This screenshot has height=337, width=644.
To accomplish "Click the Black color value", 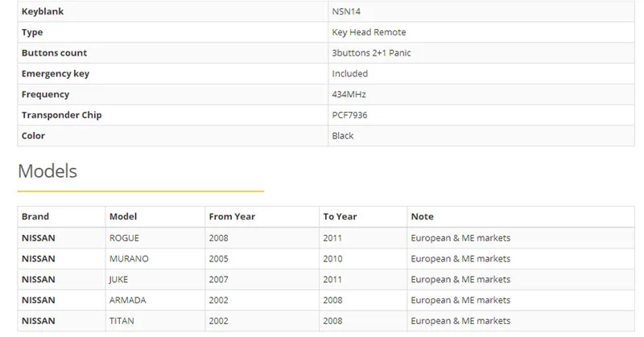I will coord(343,136).
